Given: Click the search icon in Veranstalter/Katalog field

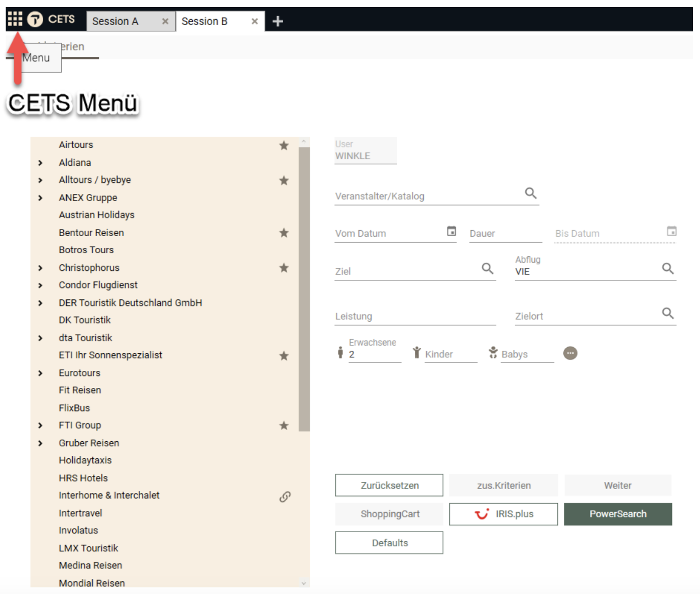Looking at the screenshot, I should pyautogui.click(x=530, y=193).
